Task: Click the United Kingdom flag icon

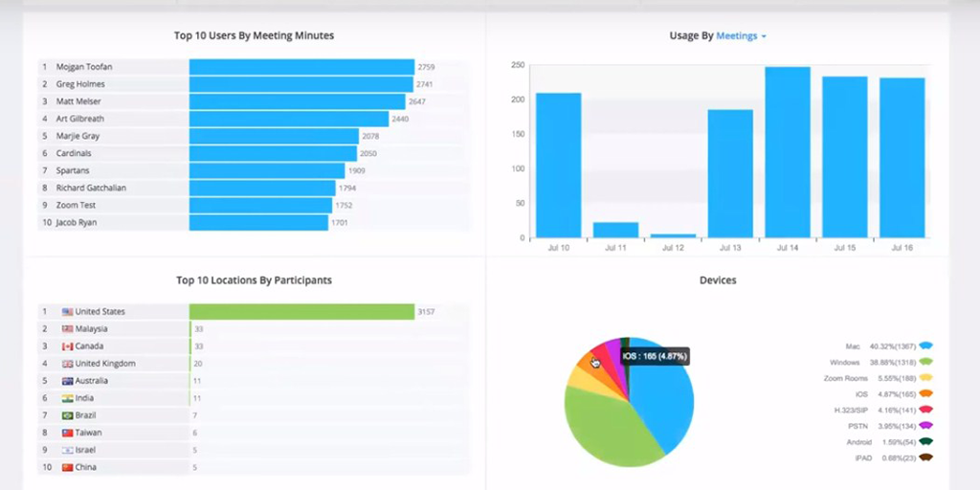Action: 68,364
